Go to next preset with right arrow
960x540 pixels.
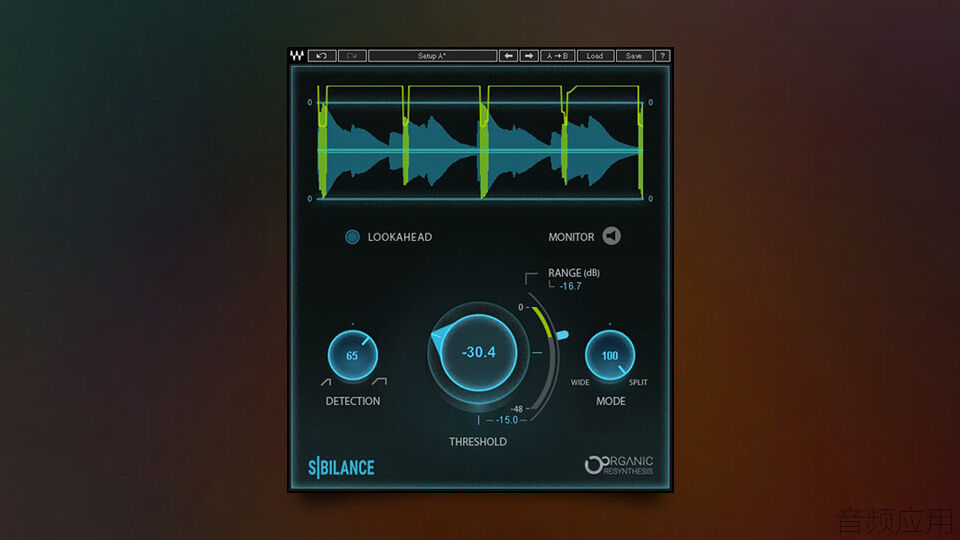[x=529, y=56]
